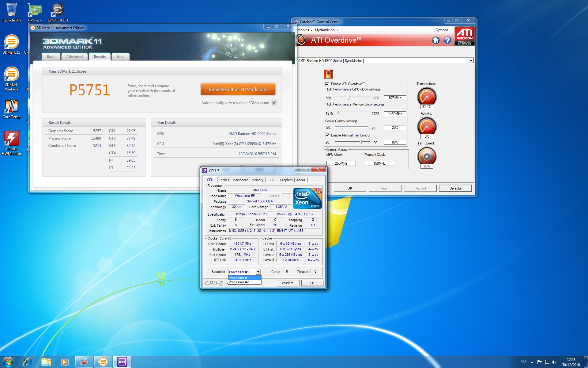The width and height of the screenshot is (588, 368).
Task: Open the EVGA E-LEET desktop shortcut
Action: (x=58, y=12)
